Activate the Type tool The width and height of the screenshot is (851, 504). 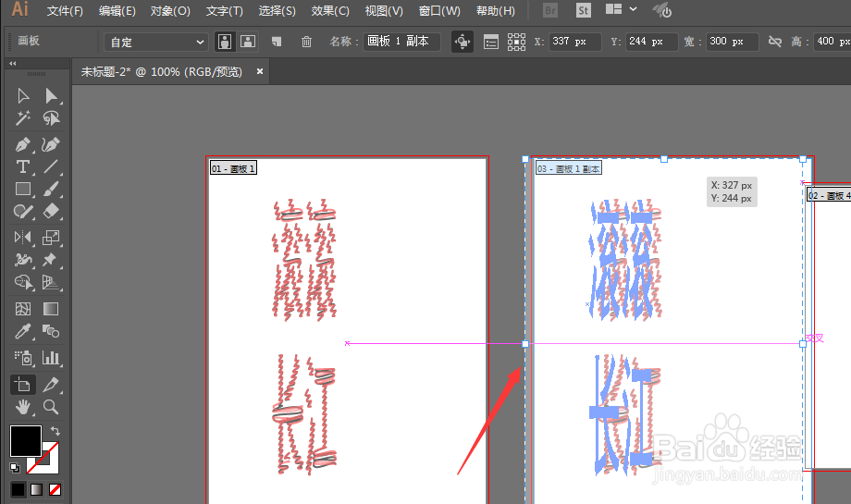(23, 166)
